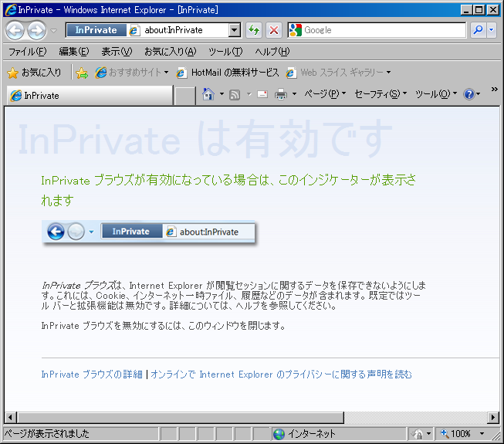
Task: Click the Add to Favorites bar star icon
Action: point(82,73)
